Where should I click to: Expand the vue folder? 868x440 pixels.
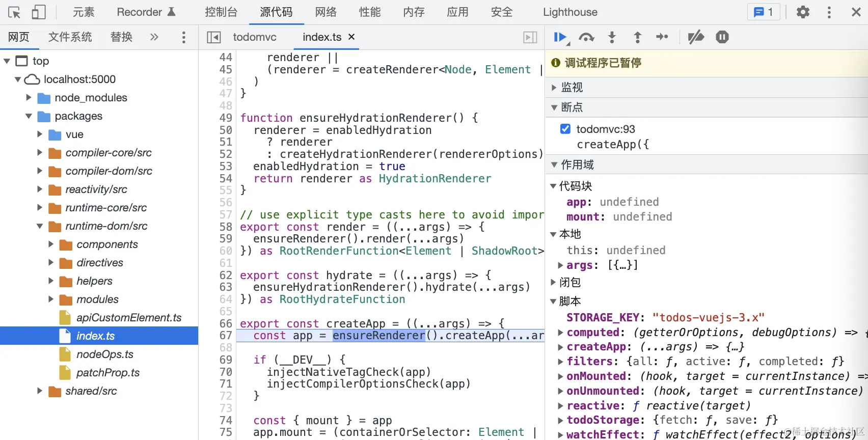click(40, 134)
